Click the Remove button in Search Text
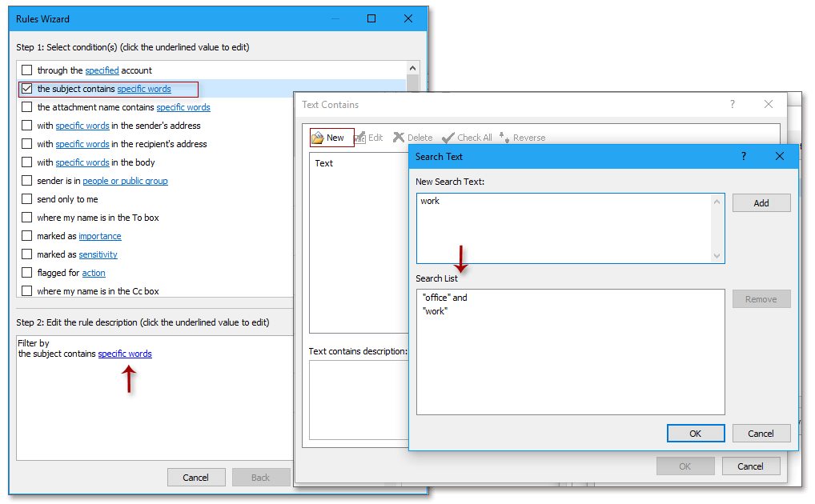The width and height of the screenshot is (815, 504). [x=761, y=299]
